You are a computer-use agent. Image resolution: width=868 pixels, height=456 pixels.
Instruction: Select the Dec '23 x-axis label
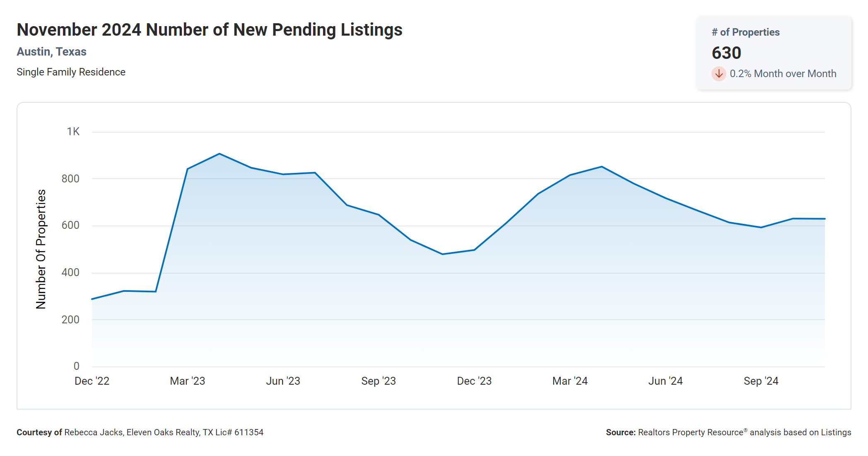(x=474, y=381)
